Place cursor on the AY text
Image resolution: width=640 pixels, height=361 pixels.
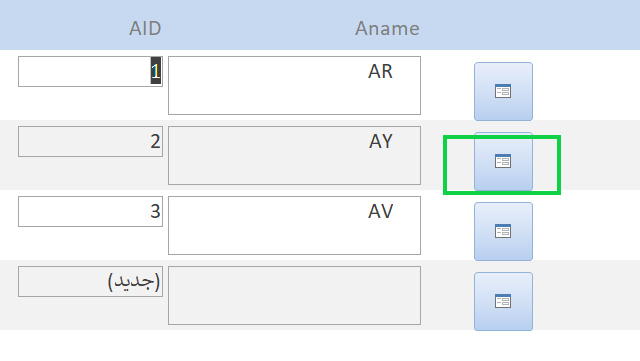(x=381, y=141)
